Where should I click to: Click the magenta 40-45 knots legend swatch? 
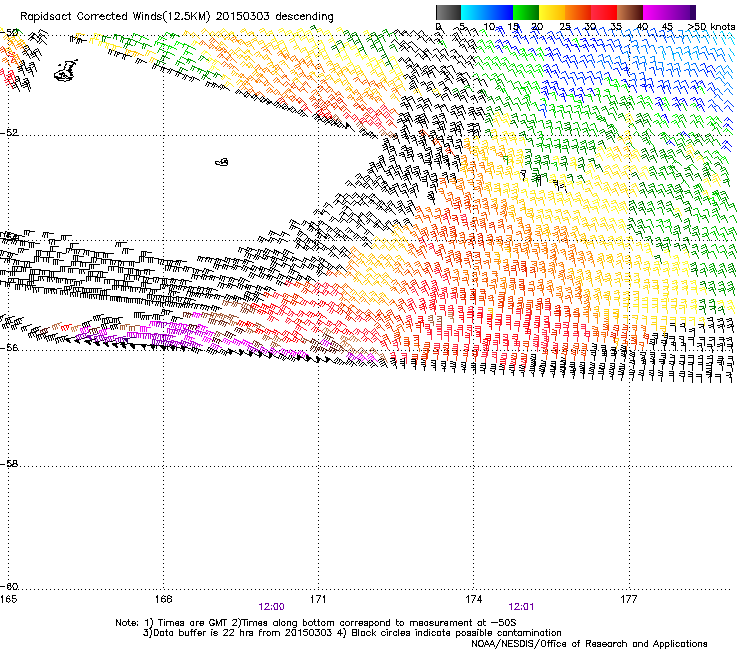[656, 12]
